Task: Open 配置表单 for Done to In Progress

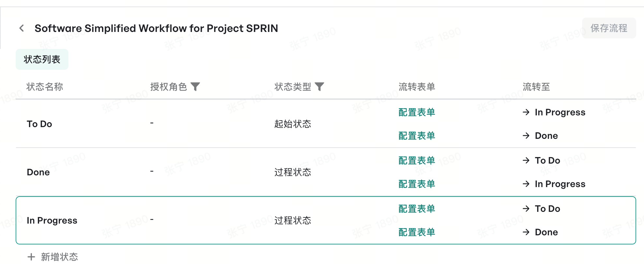Action: pos(417,184)
